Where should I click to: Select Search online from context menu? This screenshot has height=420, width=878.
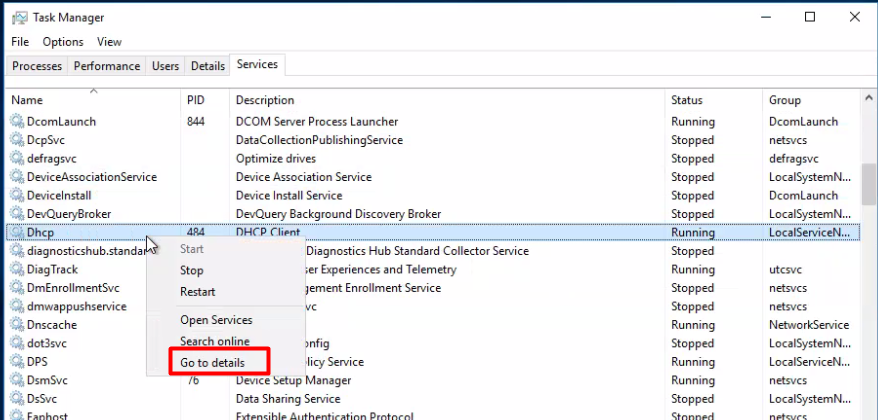pos(215,341)
